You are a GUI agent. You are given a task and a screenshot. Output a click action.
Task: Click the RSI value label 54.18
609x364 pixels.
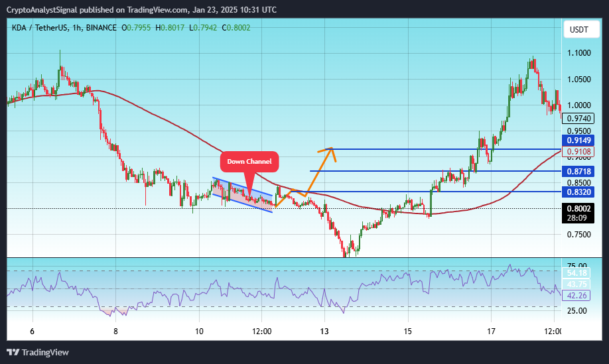point(576,273)
